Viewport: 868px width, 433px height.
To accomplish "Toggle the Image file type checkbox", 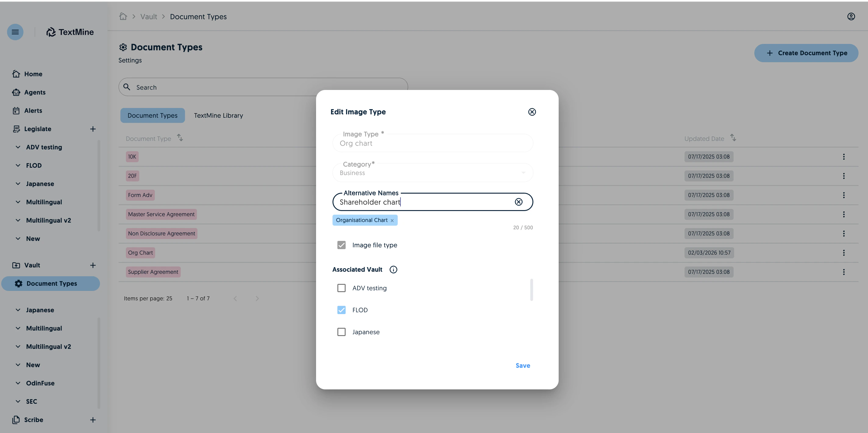I will [x=341, y=245].
